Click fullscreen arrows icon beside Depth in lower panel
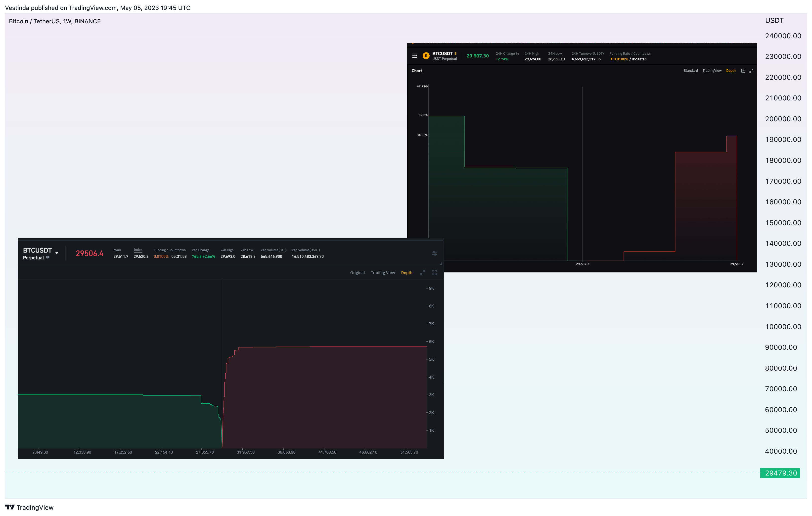 (422, 273)
